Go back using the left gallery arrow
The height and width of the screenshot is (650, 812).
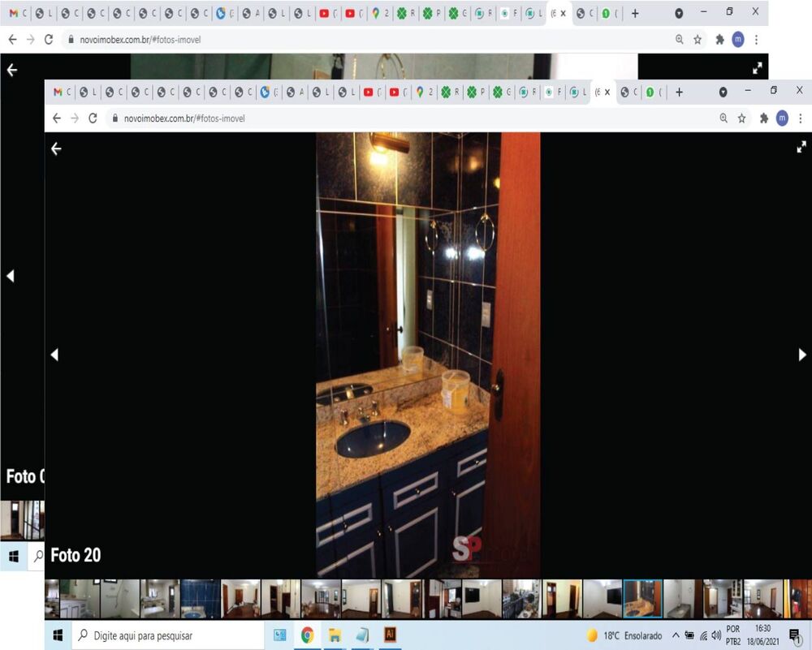coord(55,355)
